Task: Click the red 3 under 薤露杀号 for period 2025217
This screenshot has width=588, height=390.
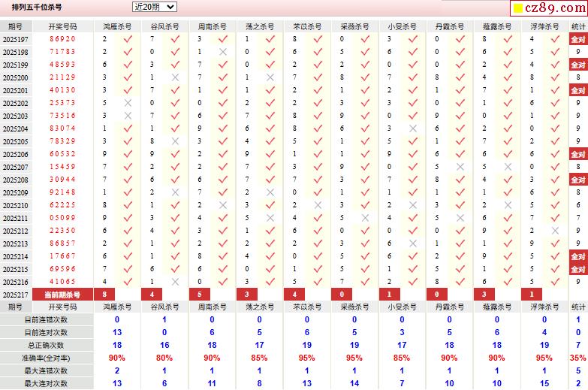Action: point(484,295)
